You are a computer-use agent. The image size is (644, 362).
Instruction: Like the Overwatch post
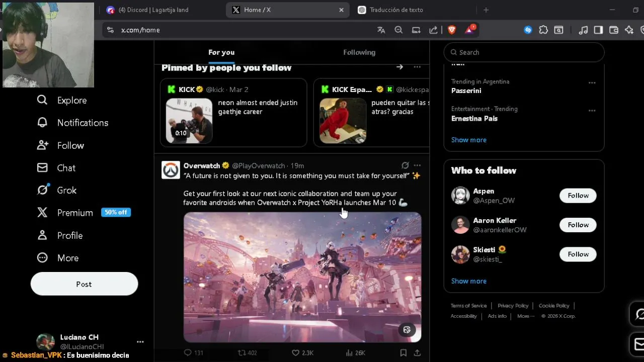pos(302,353)
